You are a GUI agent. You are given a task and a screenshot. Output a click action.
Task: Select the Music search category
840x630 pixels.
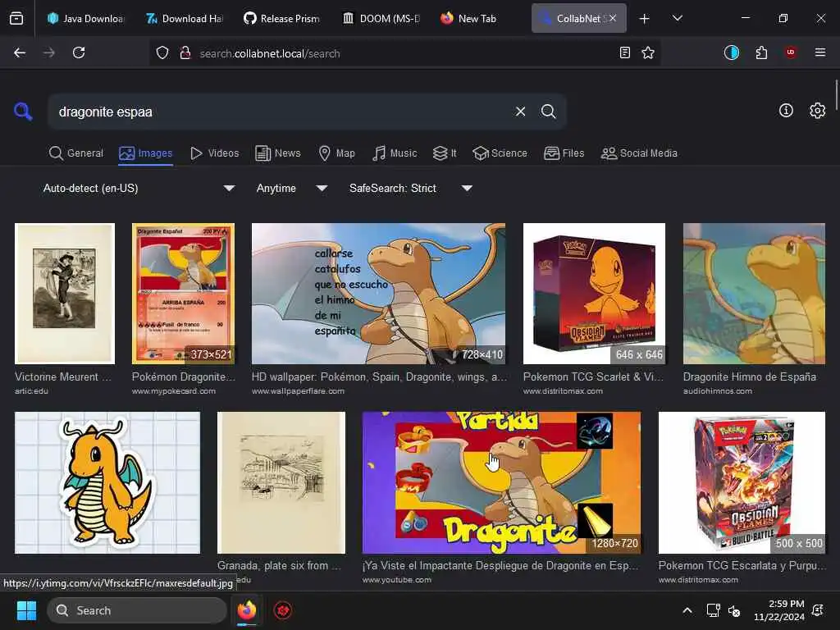pos(395,153)
